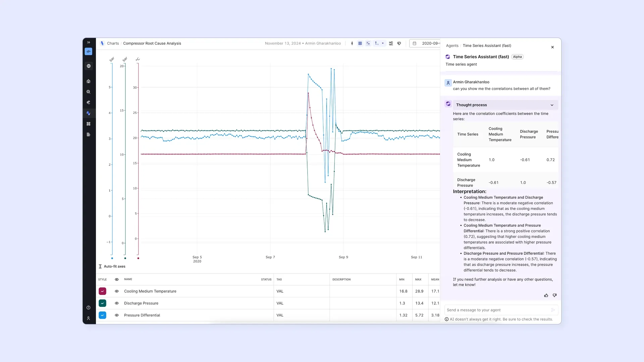Click the Agents breadcrumb in assistant panel
This screenshot has width=644, height=362.
tap(452, 46)
